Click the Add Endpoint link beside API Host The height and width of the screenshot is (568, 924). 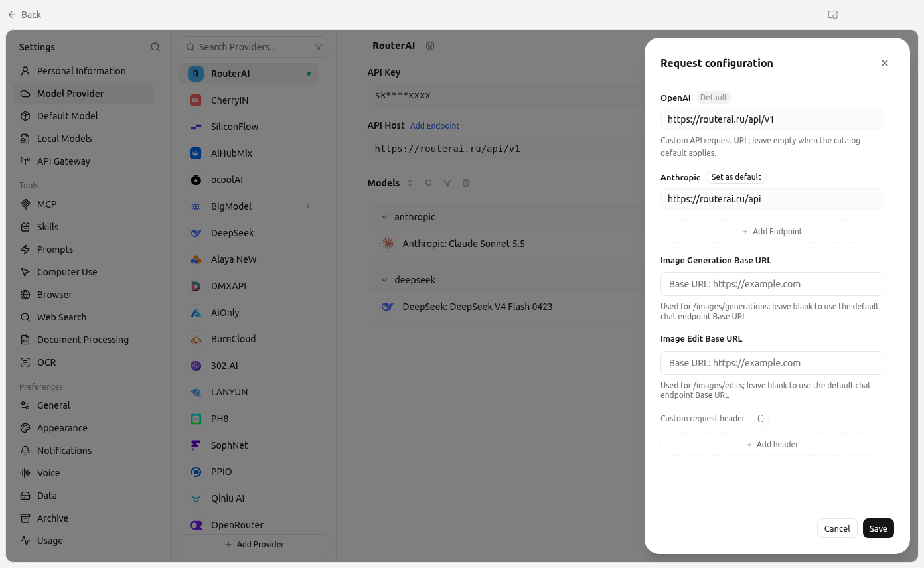(435, 125)
